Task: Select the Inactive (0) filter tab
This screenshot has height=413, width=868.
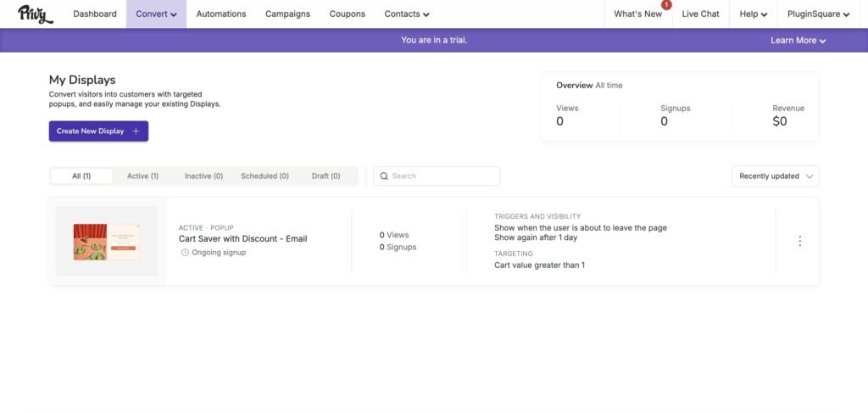Action: [203, 176]
